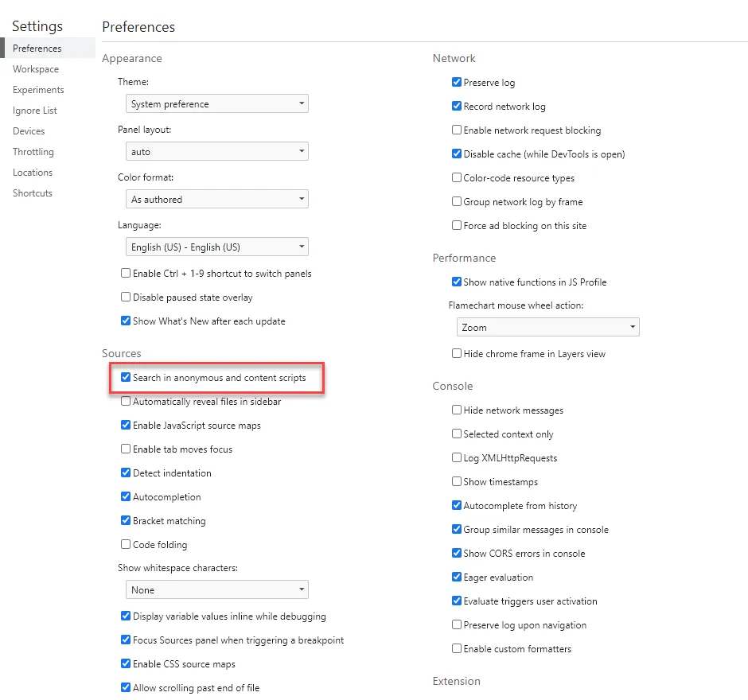Check Enable custom formatters
The image size is (748, 700).
(x=457, y=649)
